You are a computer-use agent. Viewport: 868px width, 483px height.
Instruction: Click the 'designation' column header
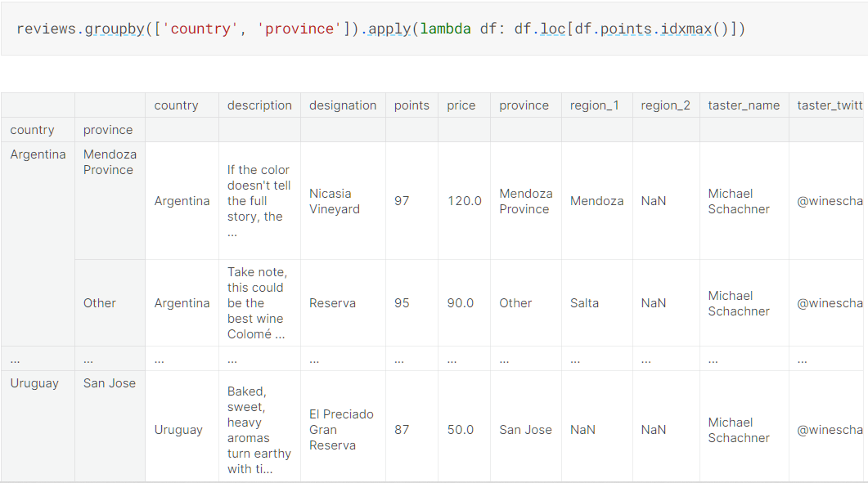[x=343, y=105]
